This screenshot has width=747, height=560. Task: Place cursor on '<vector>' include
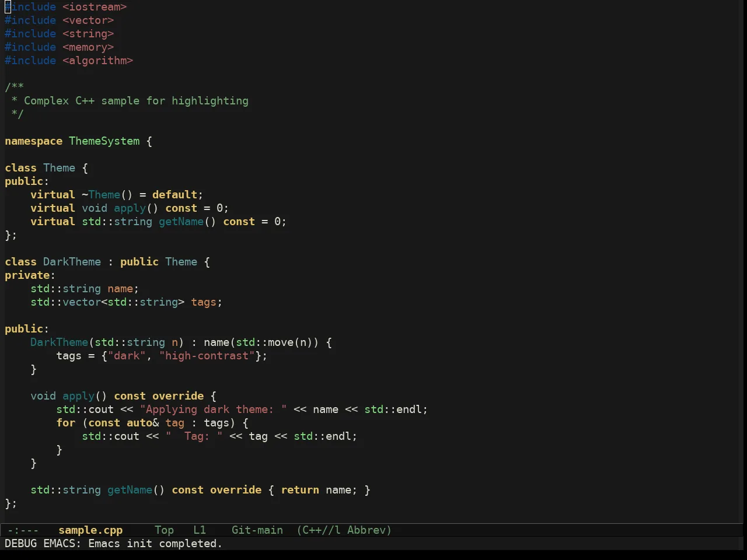tap(88, 20)
